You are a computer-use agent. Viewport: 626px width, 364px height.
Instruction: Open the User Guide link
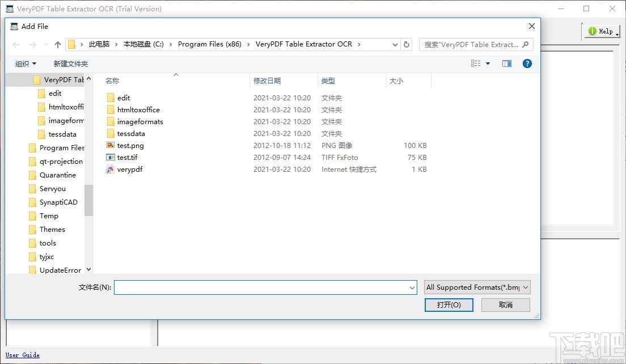pyautogui.click(x=22, y=355)
